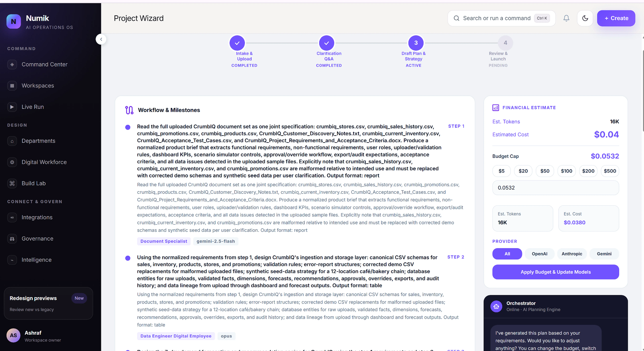
Task: Filter providers by OpenAI
Action: tap(540, 254)
